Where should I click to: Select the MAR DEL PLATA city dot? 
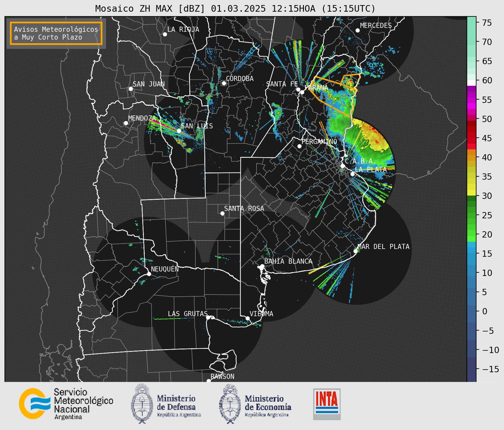click(x=356, y=251)
